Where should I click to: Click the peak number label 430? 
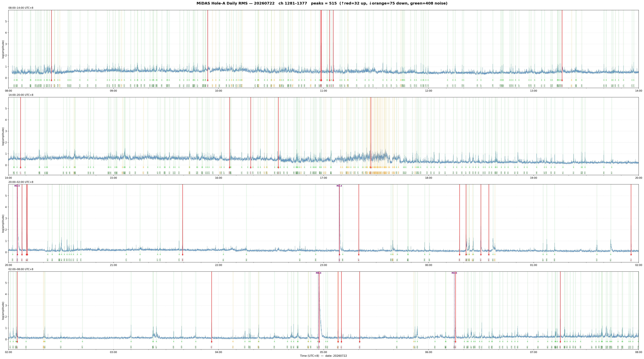point(196,347)
